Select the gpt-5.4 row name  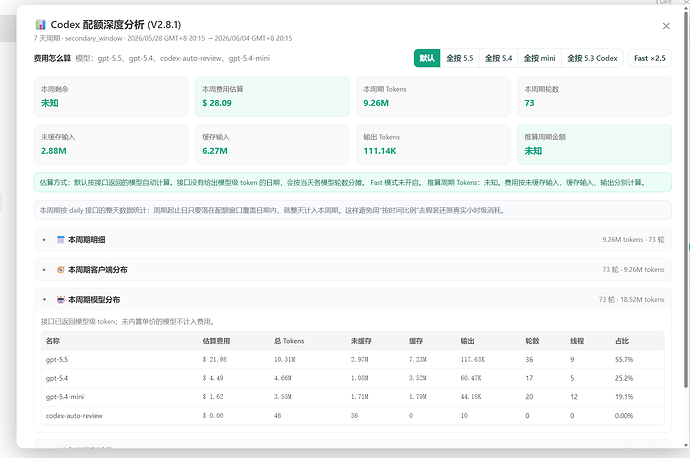pos(57,378)
